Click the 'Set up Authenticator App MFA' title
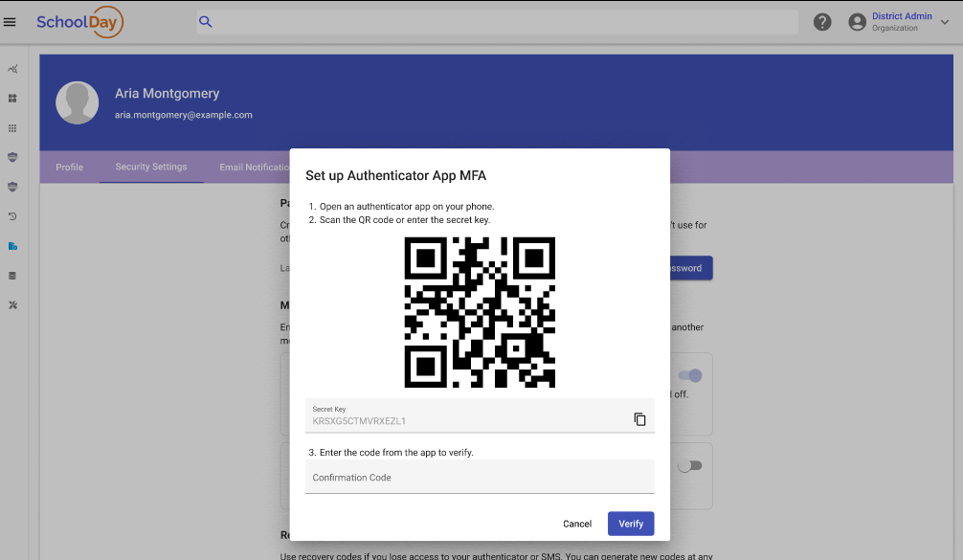This screenshot has width=963, height=560. 395,175
